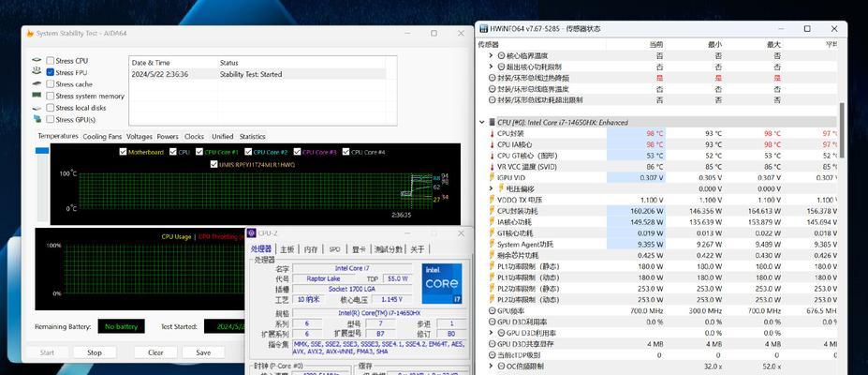The width and height of the screenshot is (868, 375).
Task: Click the Intel Core i7 logo in CPU-Z
Action: point(442,284)
